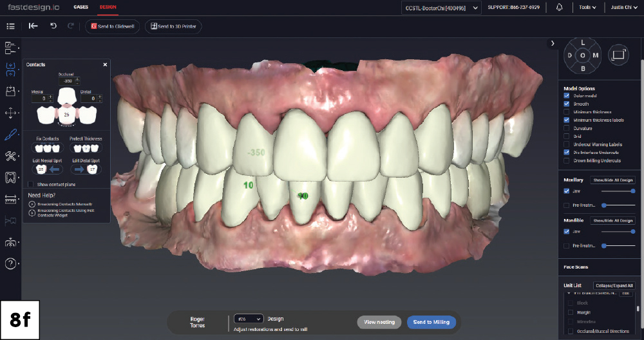This screenshot has height=340, width=644.
Task: Go to the DESIGN tab
Action: 108,7
